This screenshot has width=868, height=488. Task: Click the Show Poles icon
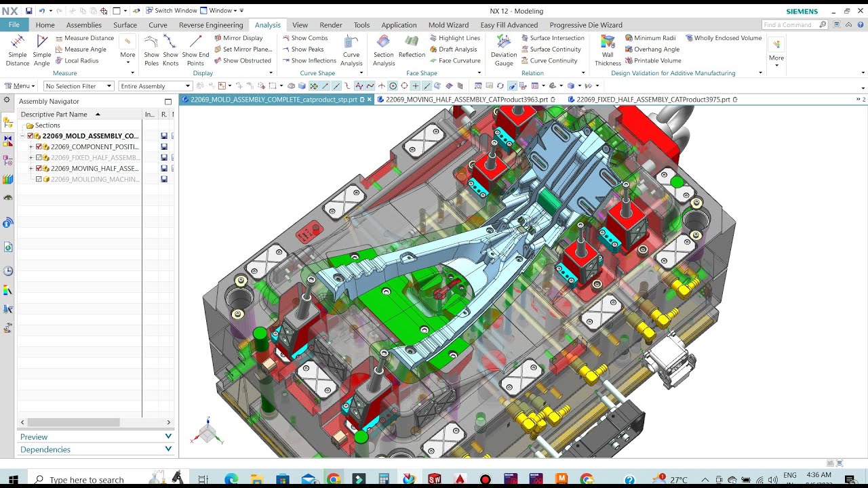point(151,49)
